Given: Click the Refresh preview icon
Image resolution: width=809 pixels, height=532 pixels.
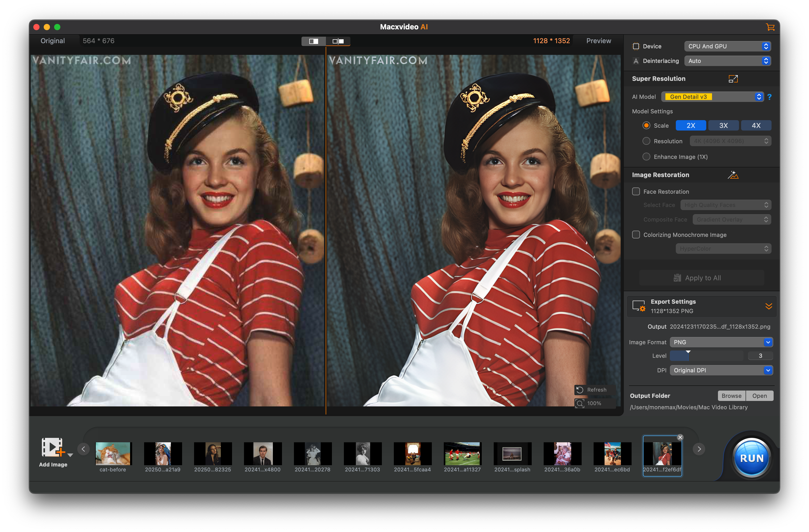Looking at the screenshot, I should pyautogui.click(x=580, y=390).
